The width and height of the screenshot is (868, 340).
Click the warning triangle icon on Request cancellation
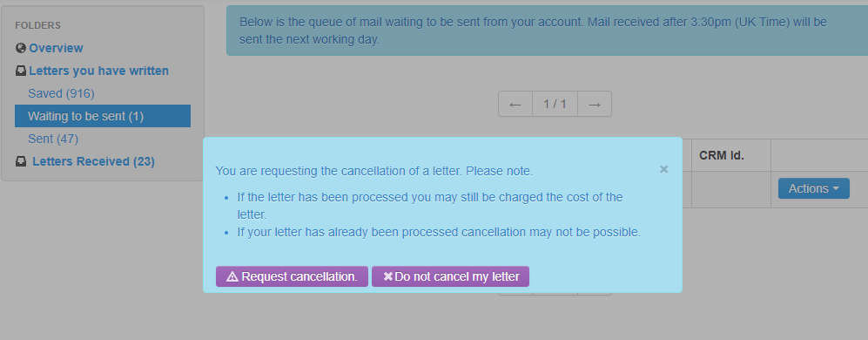pyautogui.click(x=232, y=276)
